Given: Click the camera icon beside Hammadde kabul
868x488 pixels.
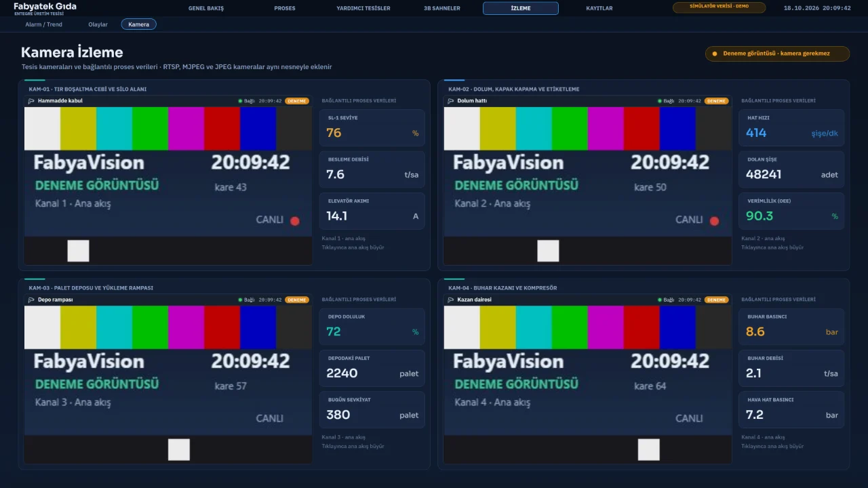Looking at the screenshot, I should click(31, 101).
